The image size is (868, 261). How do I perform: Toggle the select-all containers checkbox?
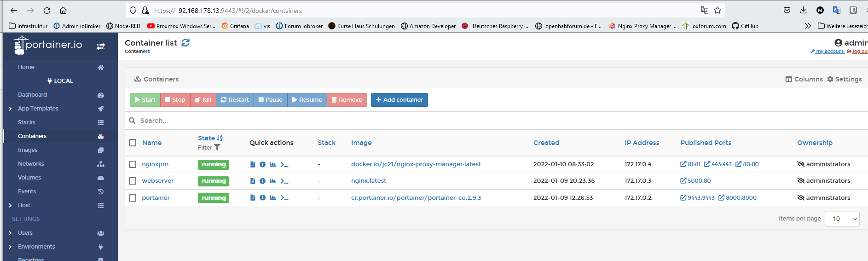click(133, 143)
